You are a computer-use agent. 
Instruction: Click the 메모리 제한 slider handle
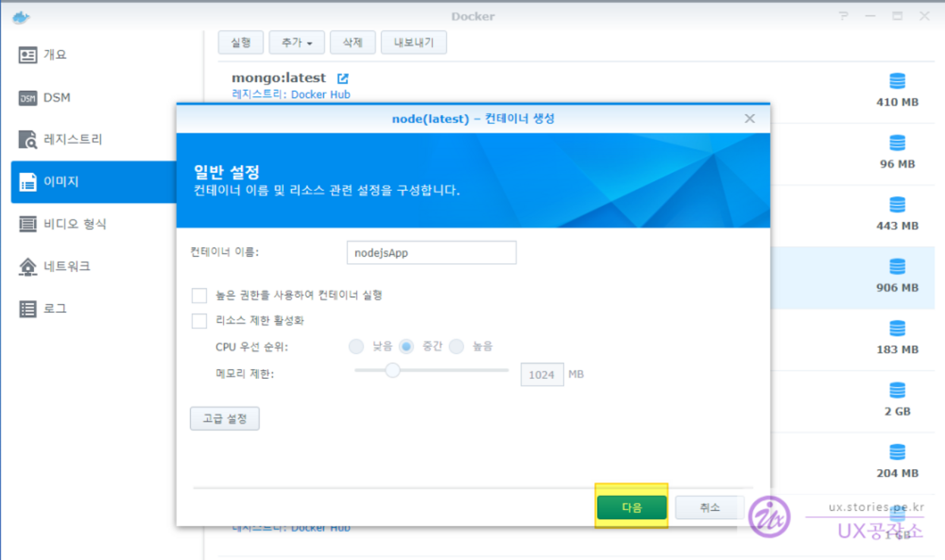point(392,371)
